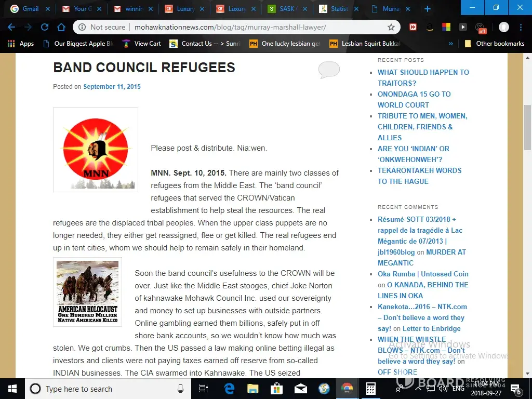The width and height of the screenshot is (532, 399).
Task: Open the play button extension icon
Action: pyautogui.click(x=463, y=27)
